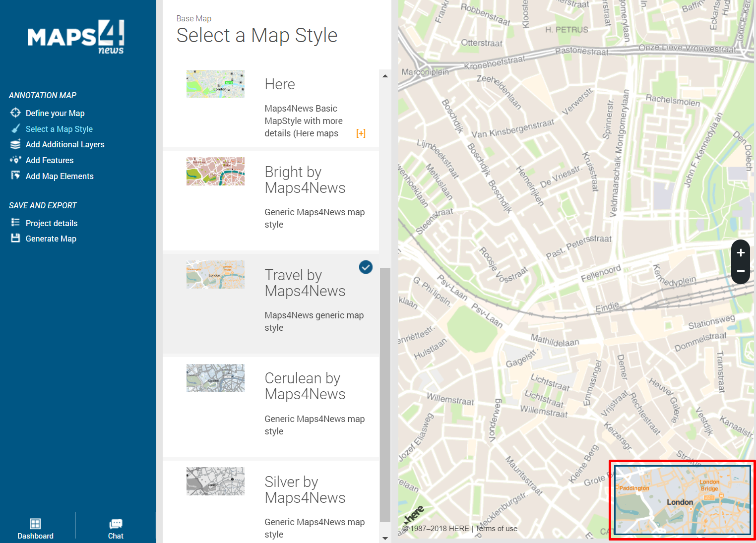
Task: Click the Fellenoord street label on map
Action: tap(601, 273)
